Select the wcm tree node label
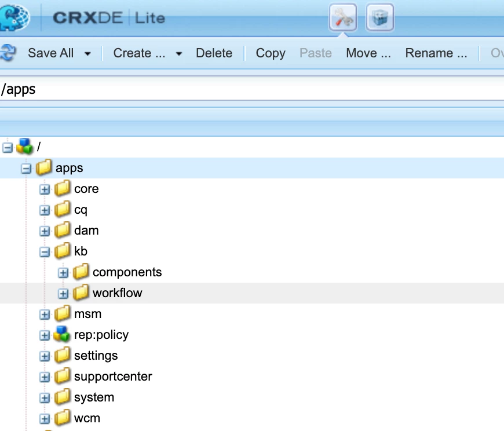Image resolution: width=504 pixels, height=431 pixels. (87, 418)
